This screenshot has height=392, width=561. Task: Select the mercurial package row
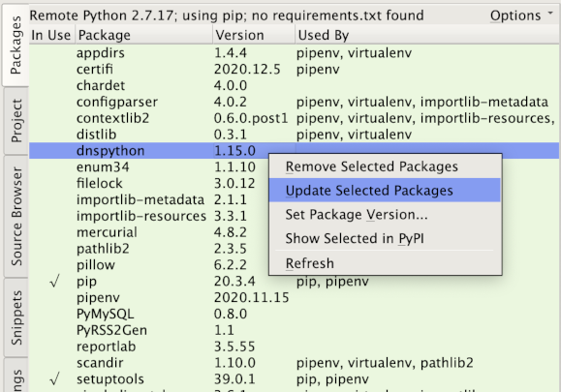pos(148,232)
